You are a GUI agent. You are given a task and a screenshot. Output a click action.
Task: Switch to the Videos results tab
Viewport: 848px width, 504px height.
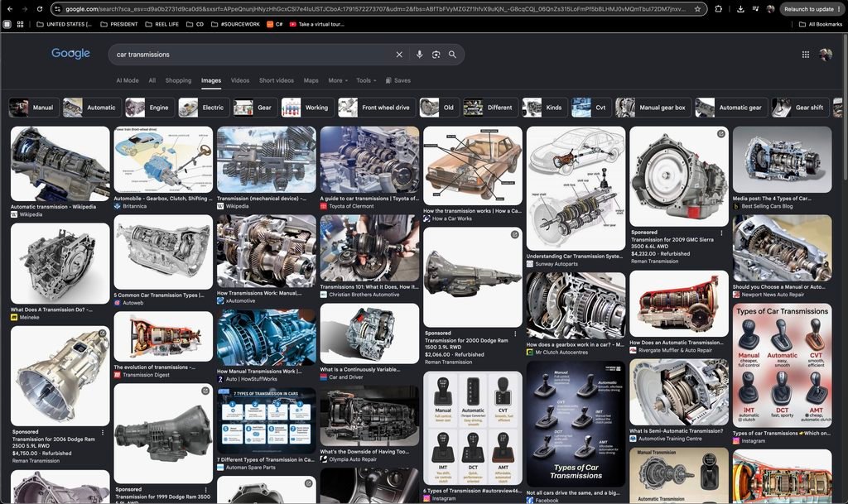click(240, 80)
